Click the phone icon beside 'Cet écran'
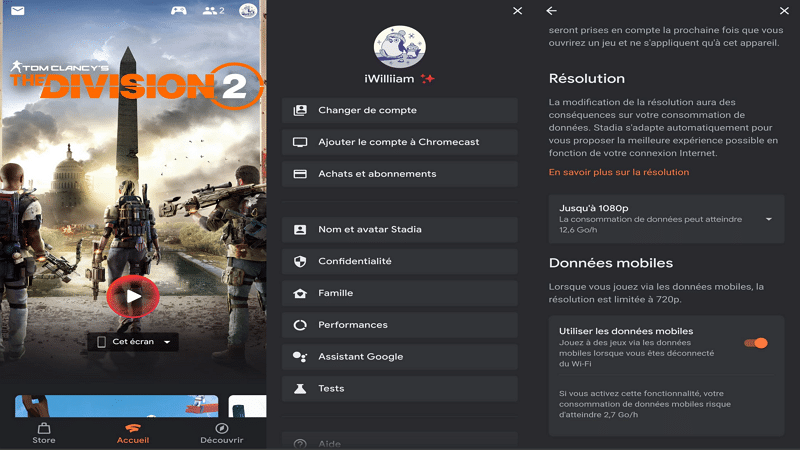 click(x=102, y=342)
